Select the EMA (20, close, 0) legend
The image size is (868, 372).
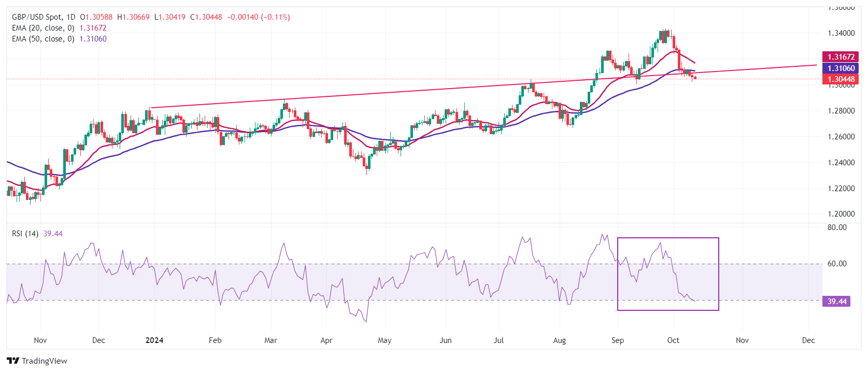coord(43,28)
